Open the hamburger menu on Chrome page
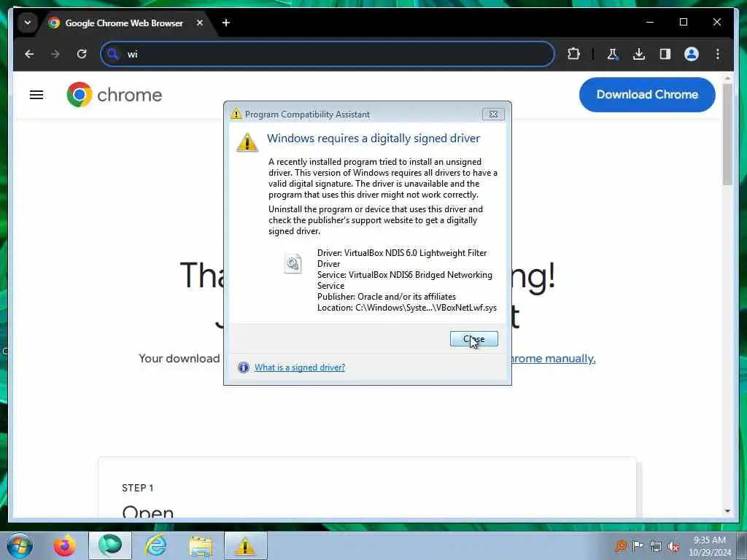 click(36, 95)
